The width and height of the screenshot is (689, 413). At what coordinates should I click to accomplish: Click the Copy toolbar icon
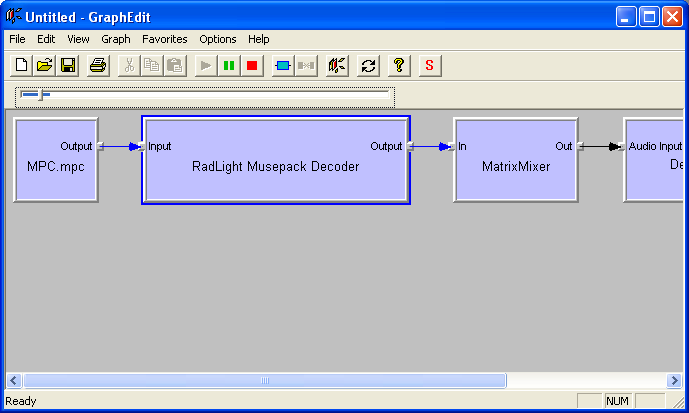point(152,66)
